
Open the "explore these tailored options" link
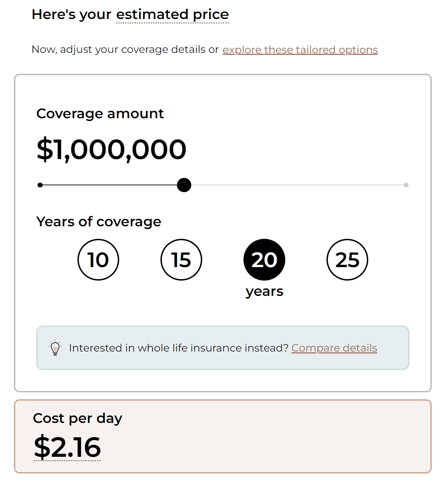point(300,50)
